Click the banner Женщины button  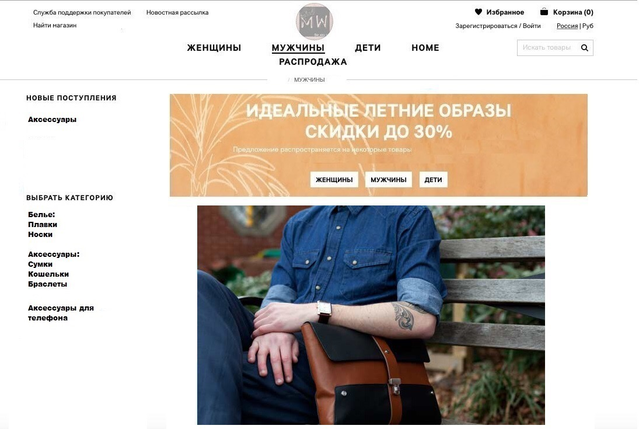pyautogui.click(x=334, y=180)
